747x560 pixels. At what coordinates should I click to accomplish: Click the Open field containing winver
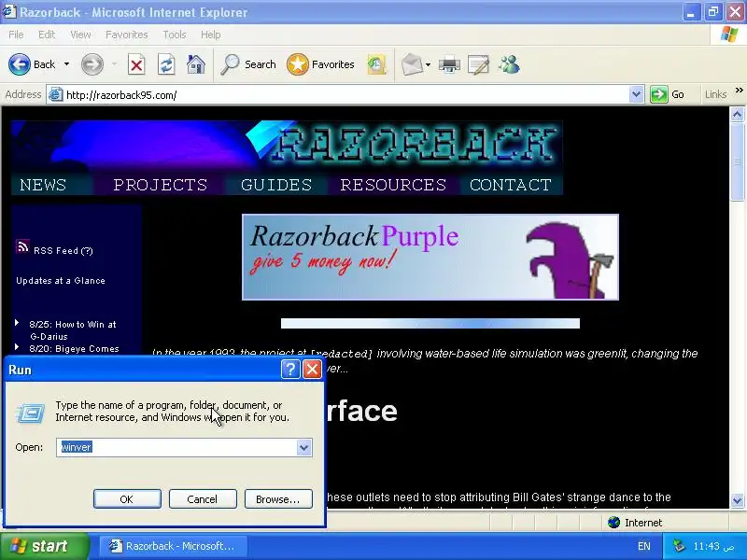tap(177, 447)
